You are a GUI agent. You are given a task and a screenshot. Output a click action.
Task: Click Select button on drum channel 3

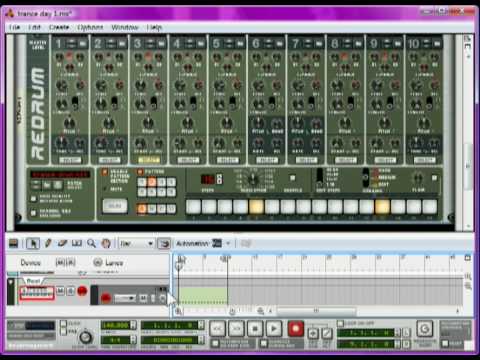pyautogui.click(x=148, y=160)
